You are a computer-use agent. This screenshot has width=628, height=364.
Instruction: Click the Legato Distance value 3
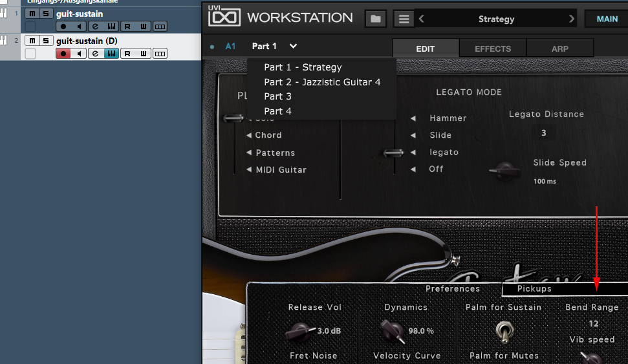coord(543,133)
